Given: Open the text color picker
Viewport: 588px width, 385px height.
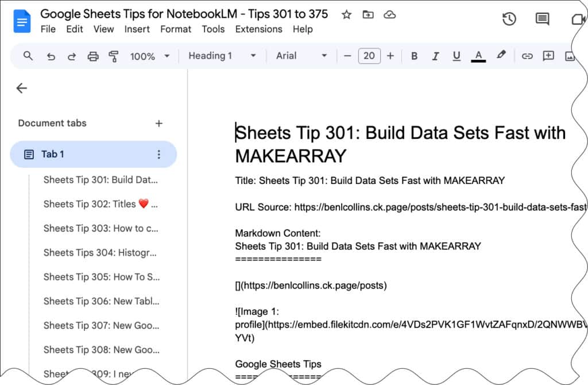Looking at the screenshot, I should tap(478, 56).
